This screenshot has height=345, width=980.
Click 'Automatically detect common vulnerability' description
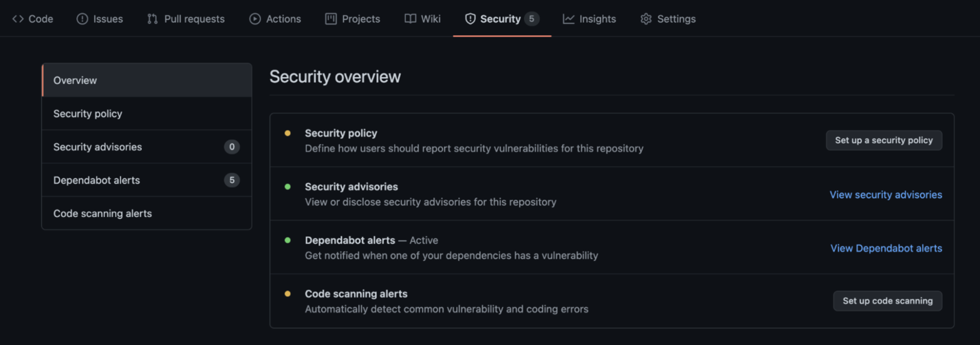click(x=446, y=309)
